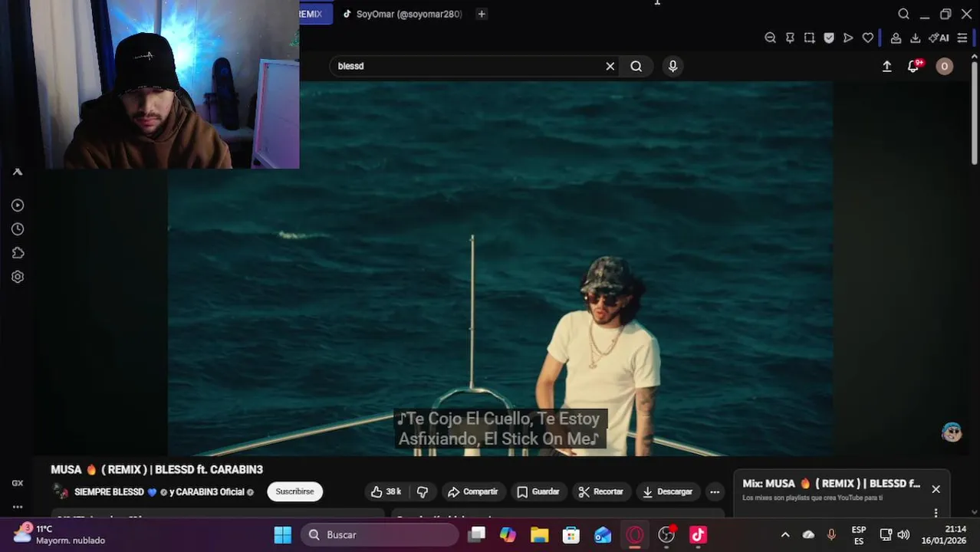Open the Windows Start menu
The height and width of the screenshot is (552, 980).
pyautogui.click(x=283, y=534)
